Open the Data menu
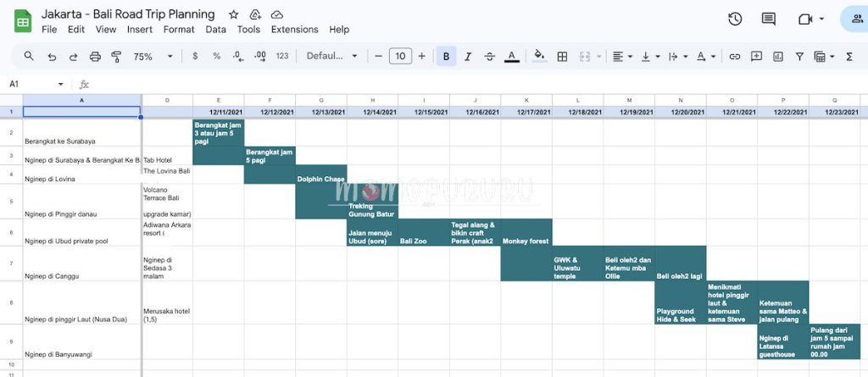 (216, 30)
